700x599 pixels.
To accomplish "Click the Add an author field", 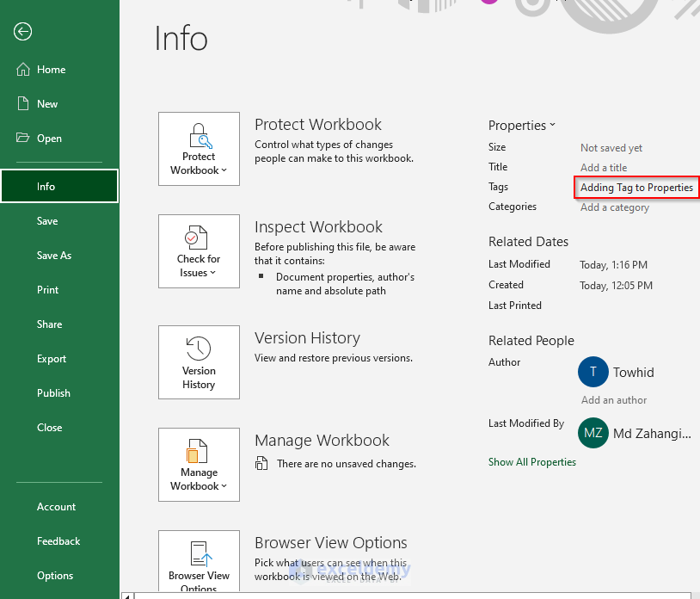I will point(614,400).
